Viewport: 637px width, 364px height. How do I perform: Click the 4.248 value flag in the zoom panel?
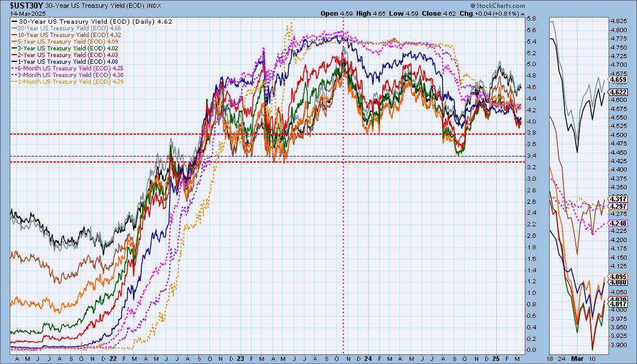tap(618, 223)
